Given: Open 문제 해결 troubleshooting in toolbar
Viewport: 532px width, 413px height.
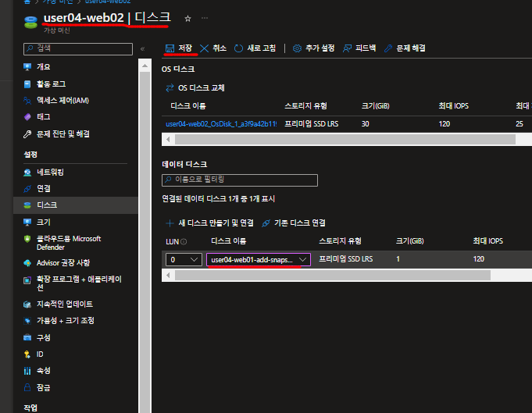Looking at the screenshot, I should coord(405,48).
